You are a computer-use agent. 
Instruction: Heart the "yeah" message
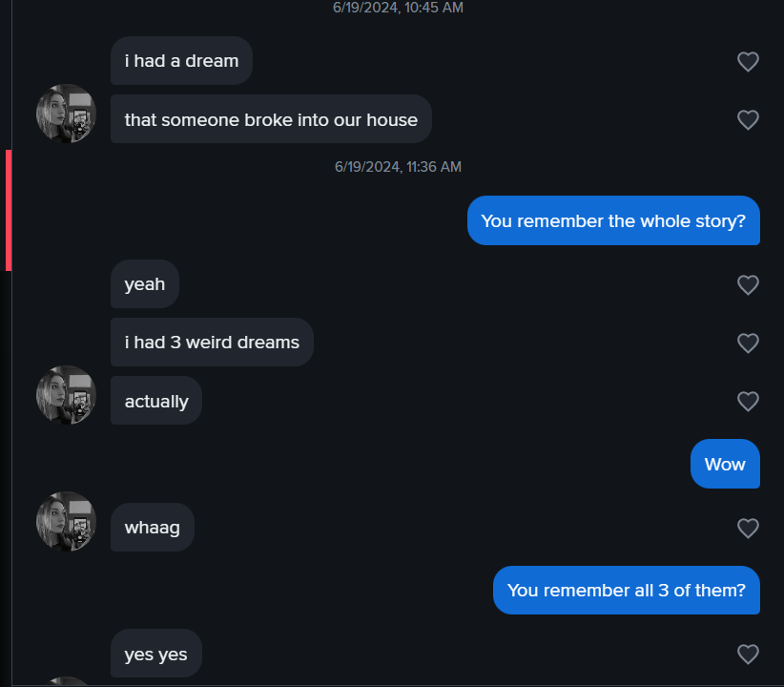(748, 284)
